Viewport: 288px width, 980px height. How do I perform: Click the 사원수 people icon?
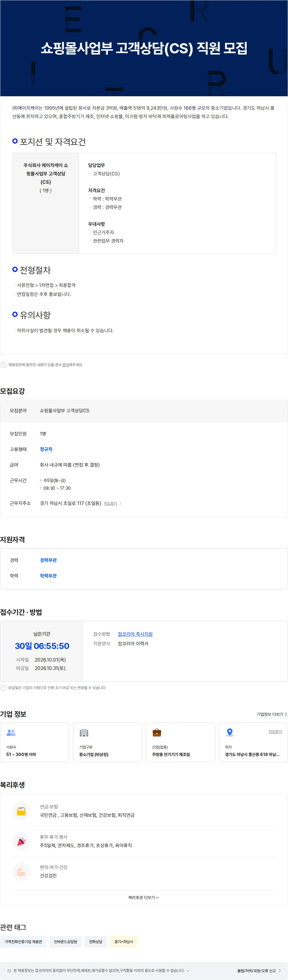point(11,732)
